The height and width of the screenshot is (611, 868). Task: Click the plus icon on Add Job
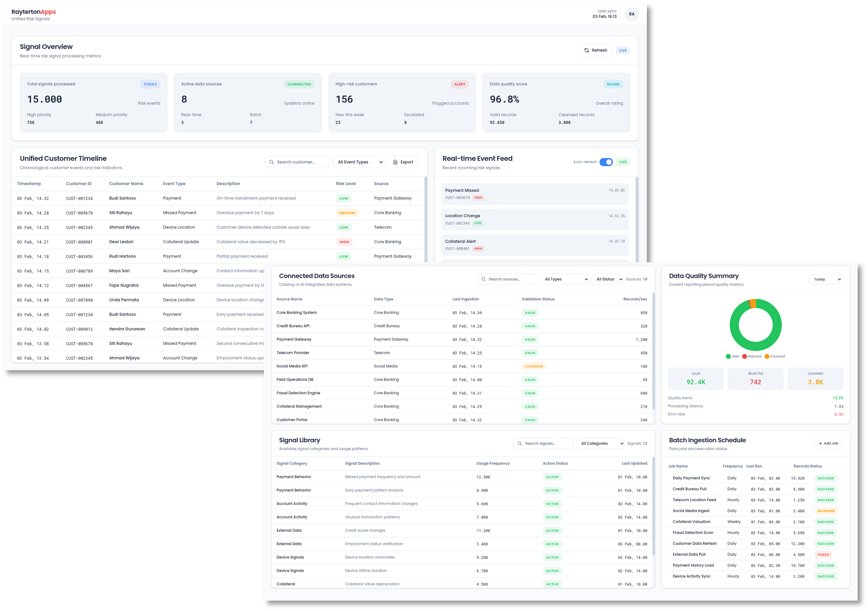click(x=820, y=443)
